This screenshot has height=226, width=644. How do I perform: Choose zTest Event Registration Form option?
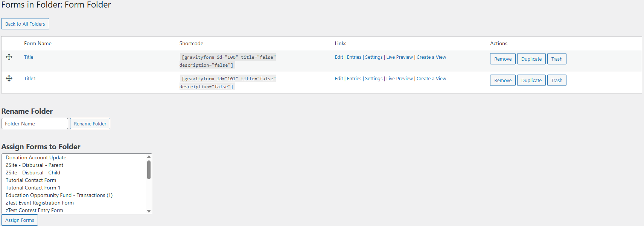[x=40, y=203]
